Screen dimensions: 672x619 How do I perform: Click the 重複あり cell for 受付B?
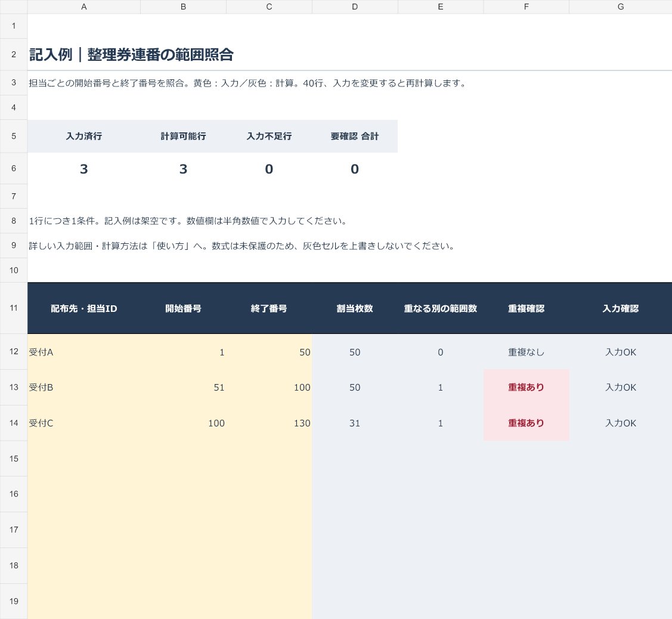point(527,388)
